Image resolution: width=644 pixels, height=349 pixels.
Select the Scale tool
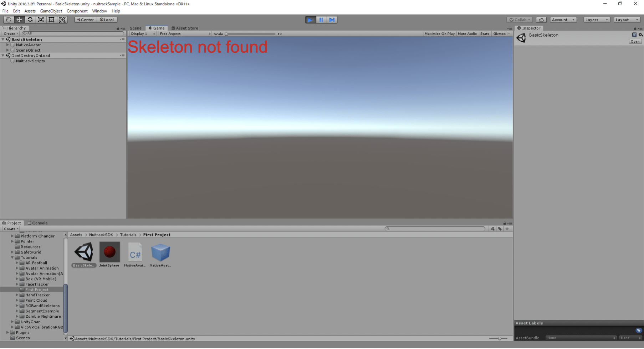point(41,20)
